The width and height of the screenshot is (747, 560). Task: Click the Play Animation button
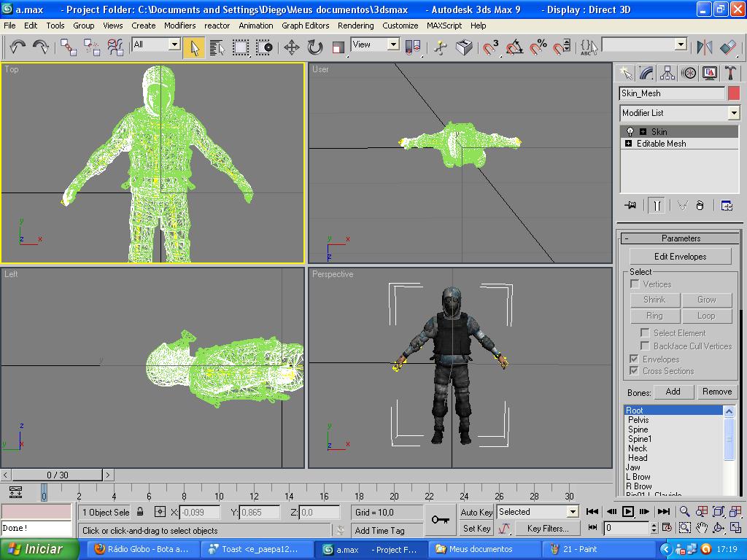point(628,511)
